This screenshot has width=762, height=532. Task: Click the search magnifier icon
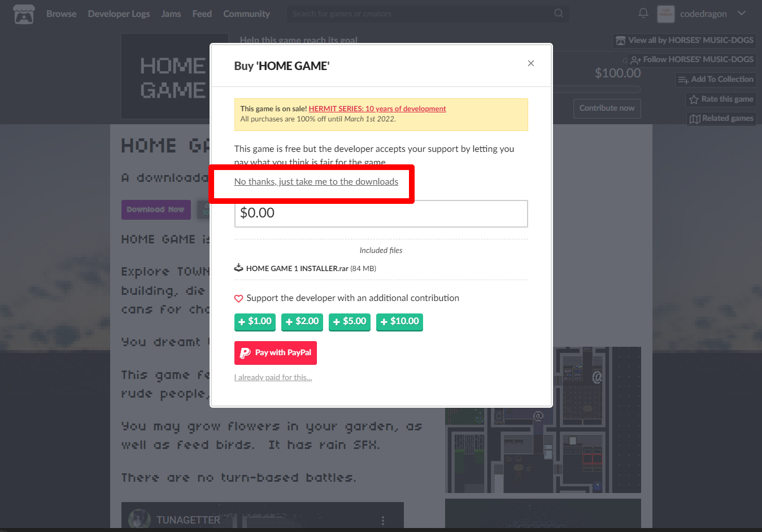tap(559, 13)
